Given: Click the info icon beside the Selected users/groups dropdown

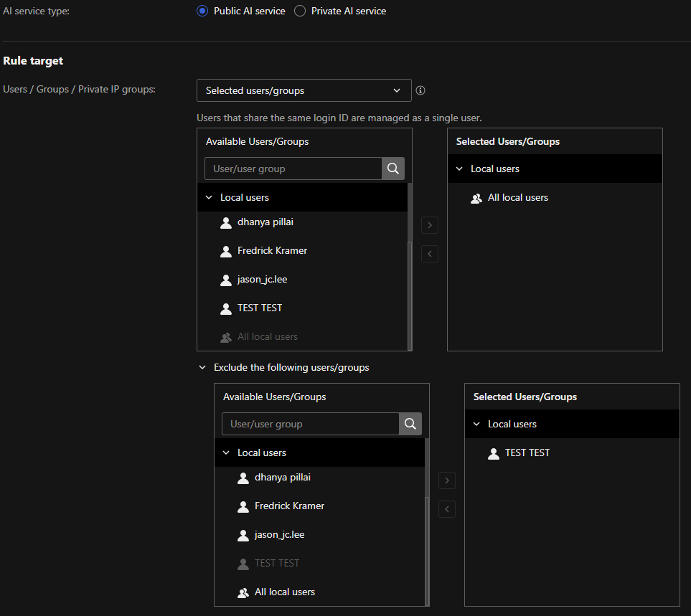Looking at the screenshot, I should 420,90.
